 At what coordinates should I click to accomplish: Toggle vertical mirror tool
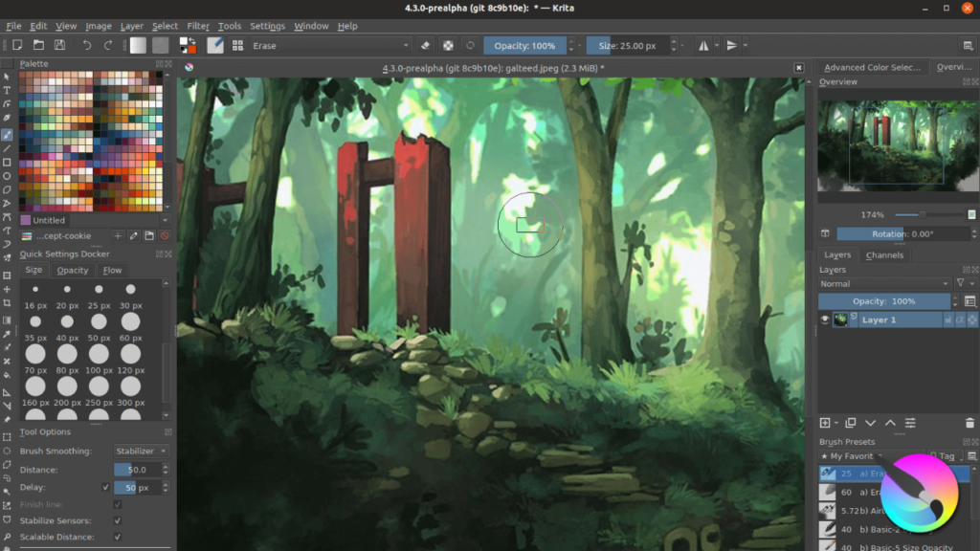click(x=732, y=45)
